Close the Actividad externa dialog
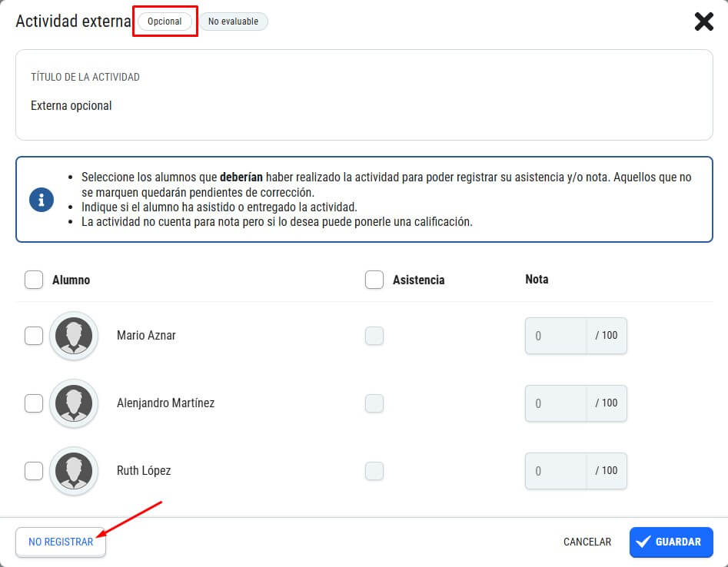The width and height of the screenshot is (728, 567). pos(703,22)
